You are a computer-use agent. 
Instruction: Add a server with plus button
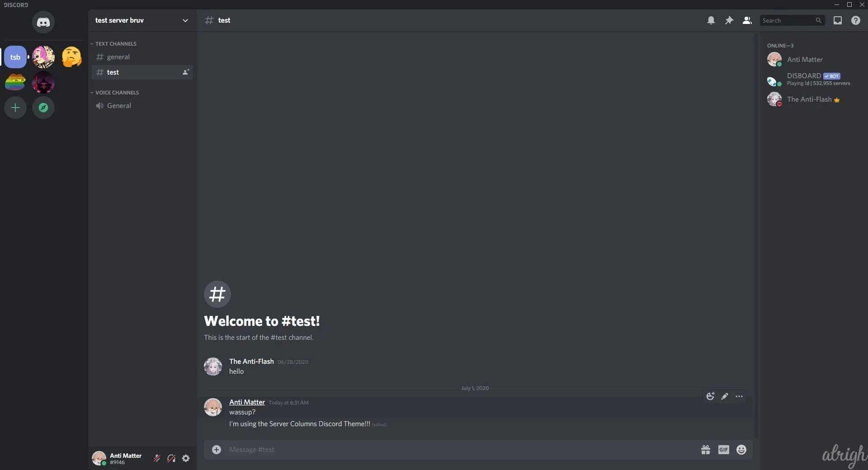(15, 108)
